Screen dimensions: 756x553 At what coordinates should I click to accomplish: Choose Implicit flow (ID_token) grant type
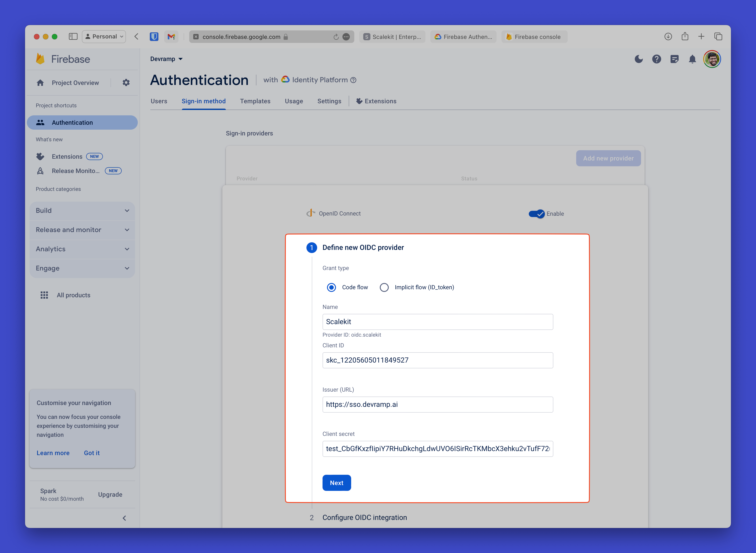pos(384,287)
